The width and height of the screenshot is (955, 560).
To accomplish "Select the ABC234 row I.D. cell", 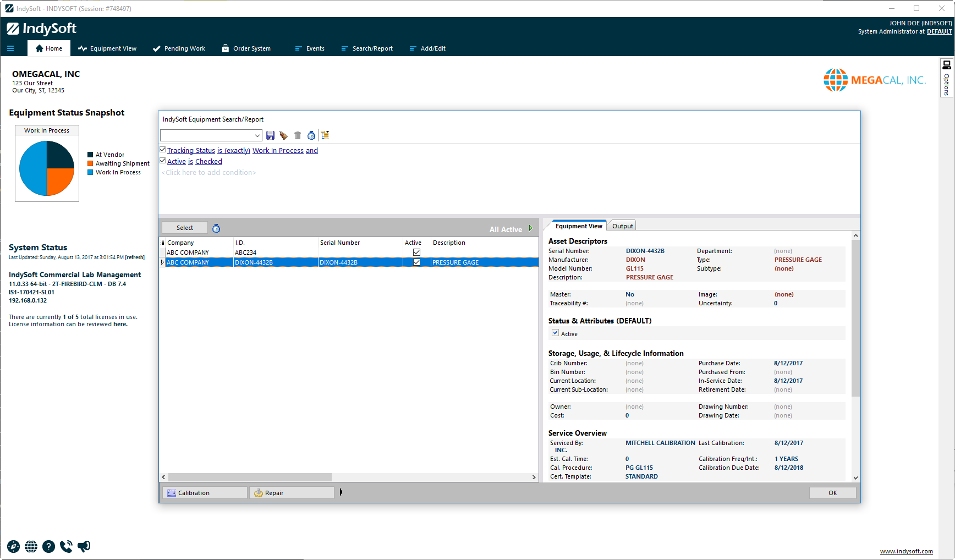I will [x=276, y=252].
